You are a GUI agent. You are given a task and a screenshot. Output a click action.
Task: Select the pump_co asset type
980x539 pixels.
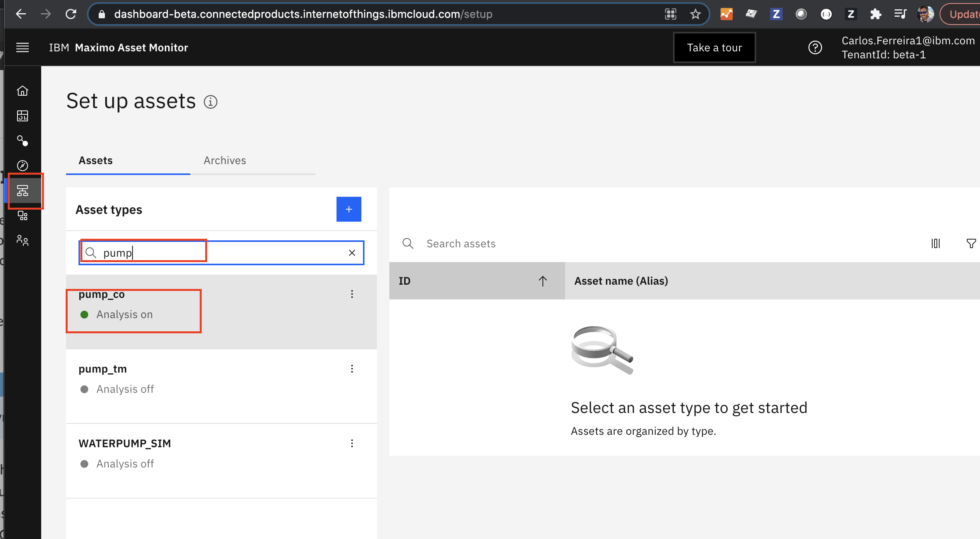pyautogui.click(x=221, y=312)
